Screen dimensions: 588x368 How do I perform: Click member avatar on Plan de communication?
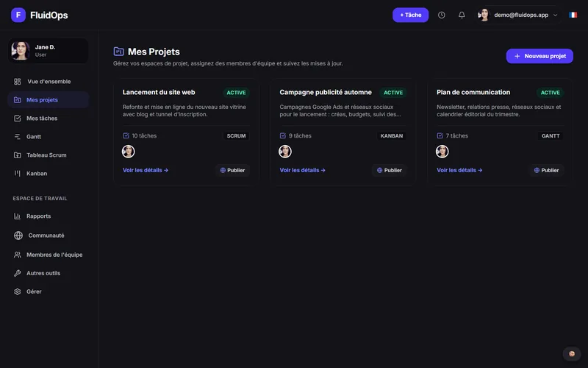click(442, 152)
